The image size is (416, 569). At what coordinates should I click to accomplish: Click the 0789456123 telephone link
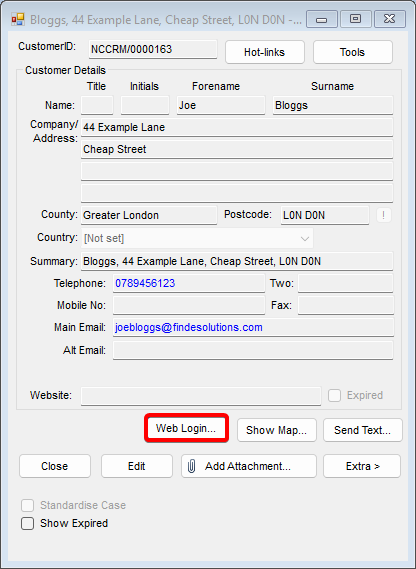pyautogui.click(x=145, y=283)
